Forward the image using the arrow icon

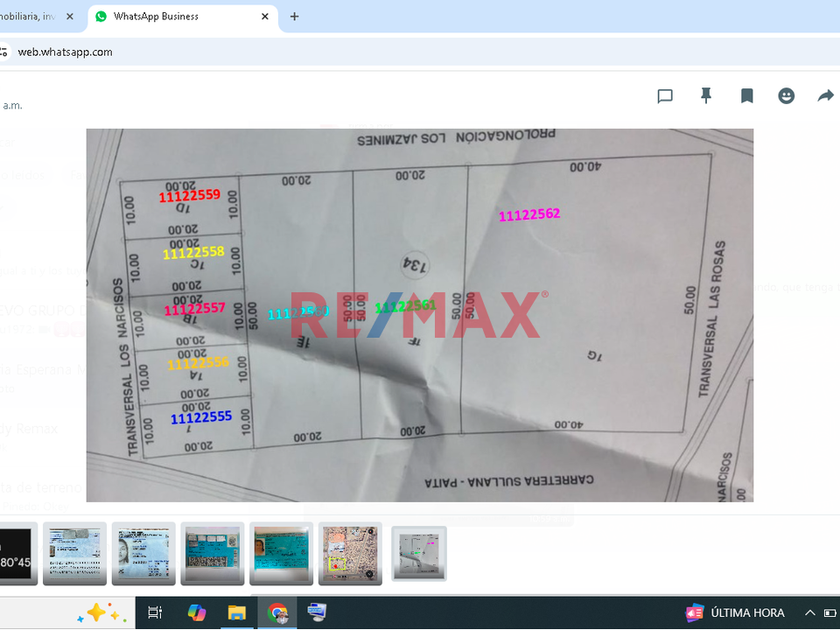[826, 96]
